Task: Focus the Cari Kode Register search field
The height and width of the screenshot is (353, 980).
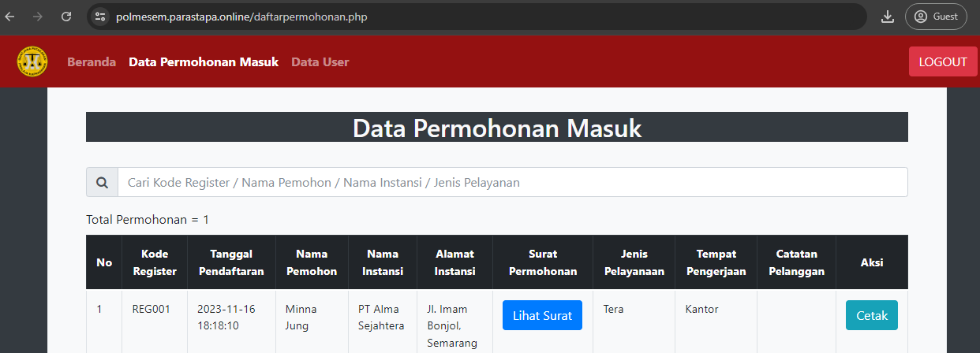Action: point(511,182)
